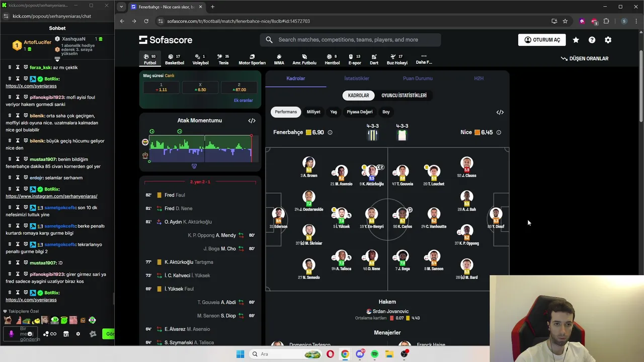Image resolution: width=644 pixels, height=362 pixels.
Task: Click embed code icon beside lineup filters
Action: [x=500, y=112]
